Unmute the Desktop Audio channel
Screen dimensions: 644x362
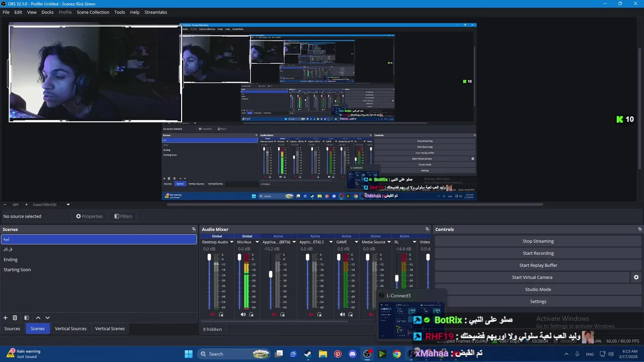[x=213, y=315]
